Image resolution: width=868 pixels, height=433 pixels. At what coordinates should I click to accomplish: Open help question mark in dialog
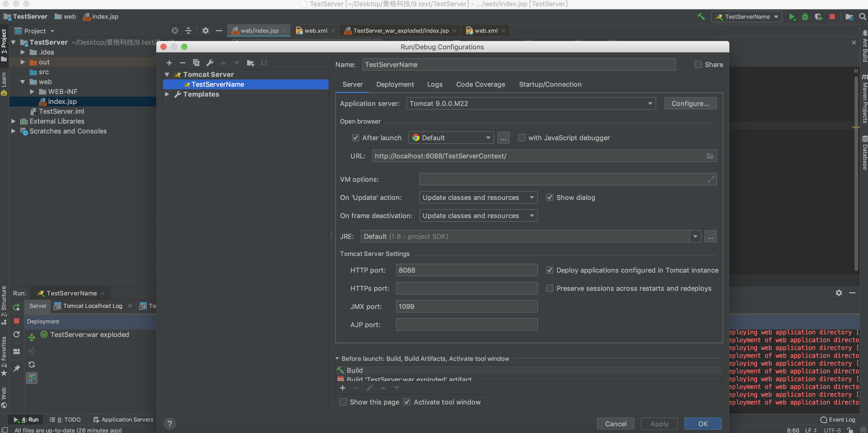(169, 424)
